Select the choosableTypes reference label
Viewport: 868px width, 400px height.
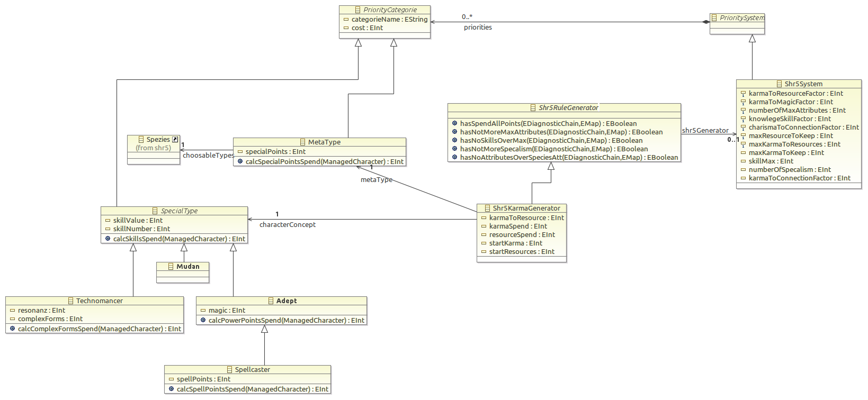[x=208, y=156]
